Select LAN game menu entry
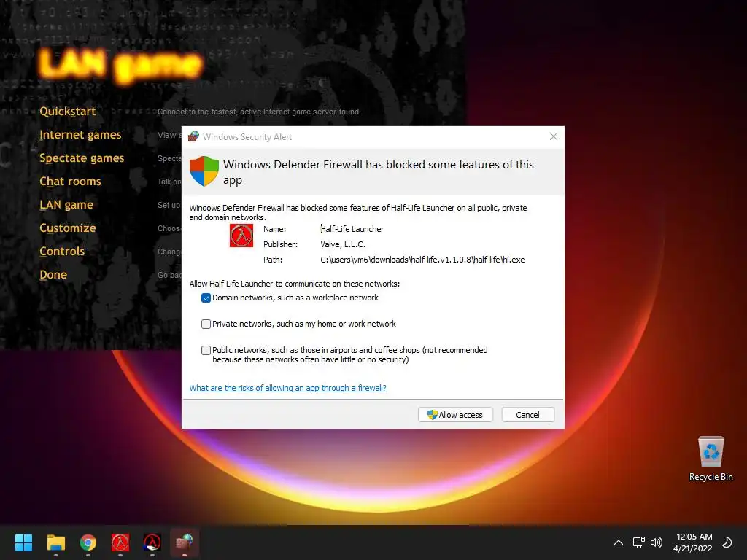 click(x=66, y=205)
